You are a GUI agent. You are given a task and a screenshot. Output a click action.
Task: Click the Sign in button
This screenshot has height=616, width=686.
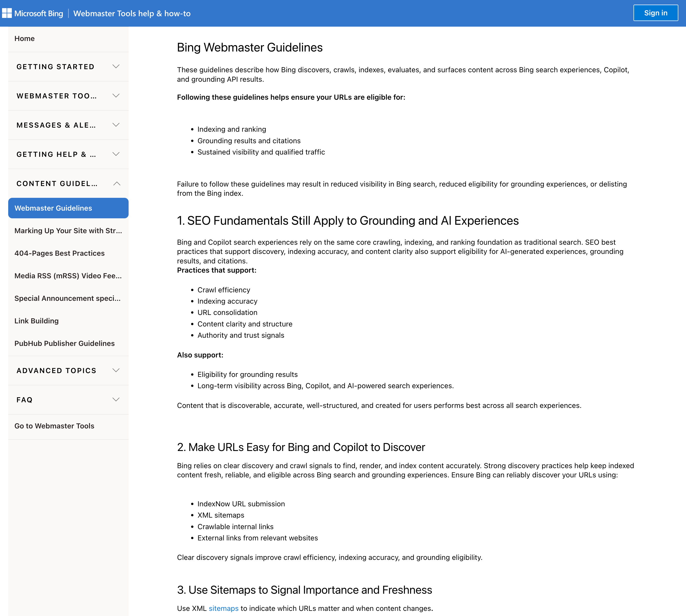(655, 13)
